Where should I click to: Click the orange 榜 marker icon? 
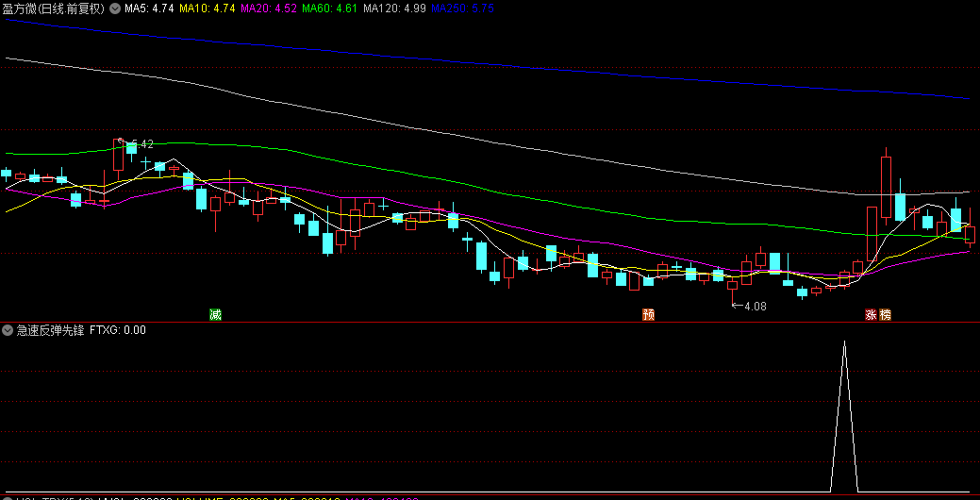click(x=885, y=314)
